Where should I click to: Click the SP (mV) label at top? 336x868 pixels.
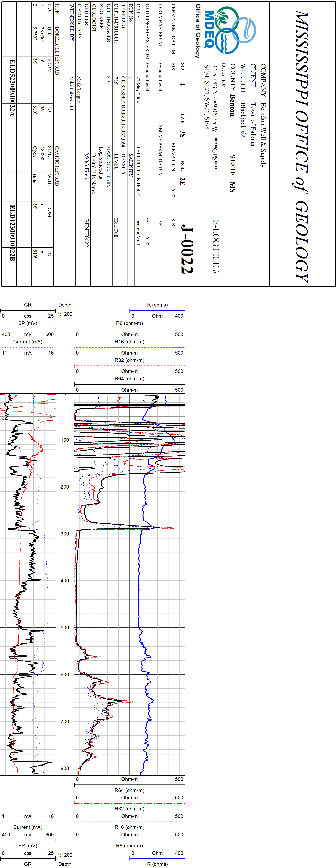28,323
